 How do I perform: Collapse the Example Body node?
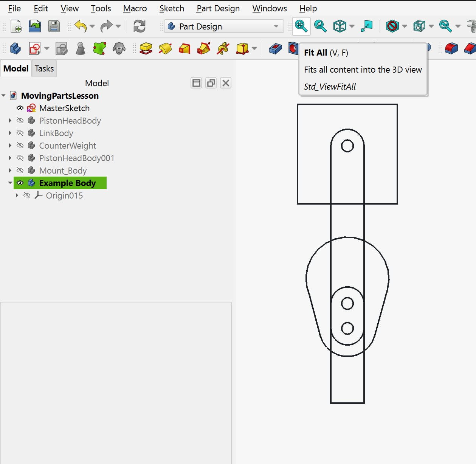[x=10, y=183]
